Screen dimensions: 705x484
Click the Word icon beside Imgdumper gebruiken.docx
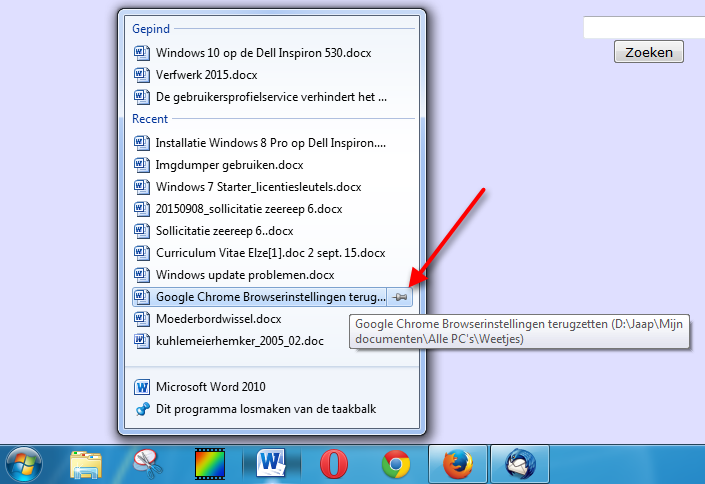point(142,165)
